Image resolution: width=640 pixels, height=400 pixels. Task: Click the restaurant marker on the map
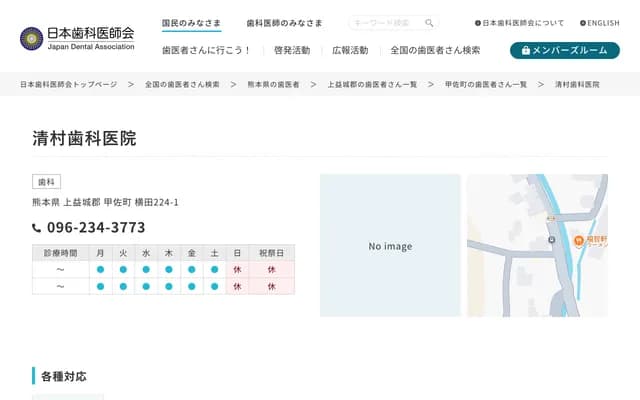coord(578,240)
